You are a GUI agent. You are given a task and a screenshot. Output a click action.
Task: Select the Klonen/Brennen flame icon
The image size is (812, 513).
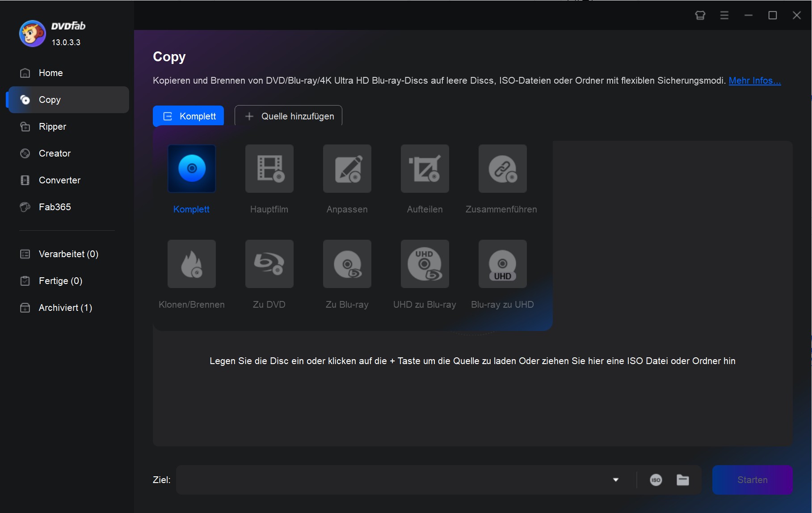191,264
